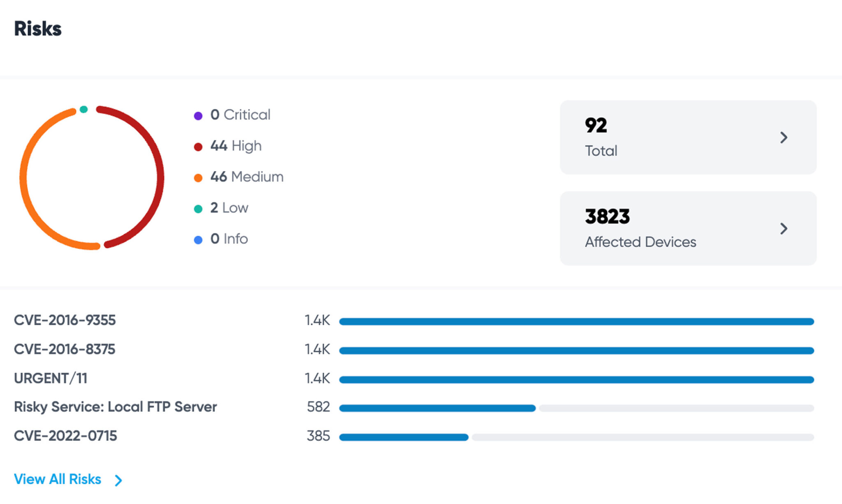Click the chevron on Affected Devices card

(784, 228)
